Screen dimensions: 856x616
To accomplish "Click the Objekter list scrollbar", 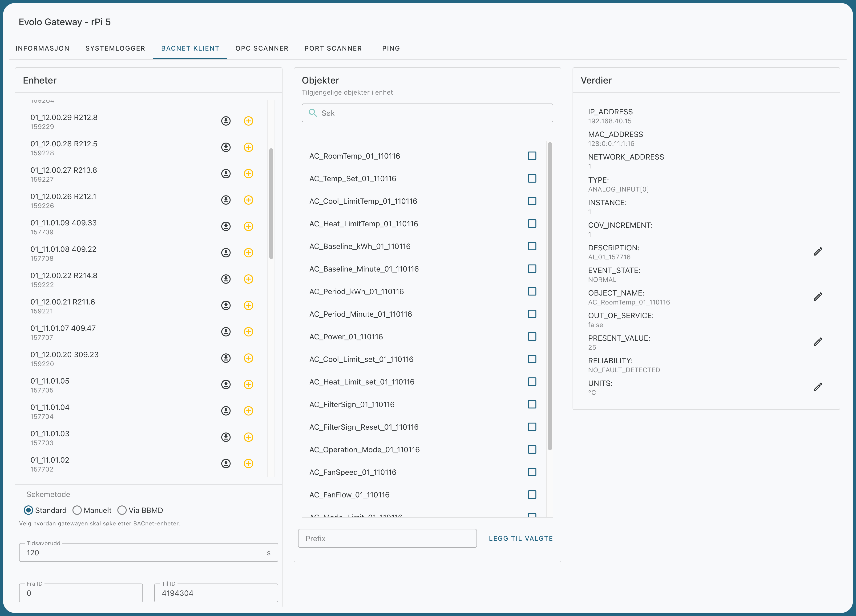I will point(549,296).
